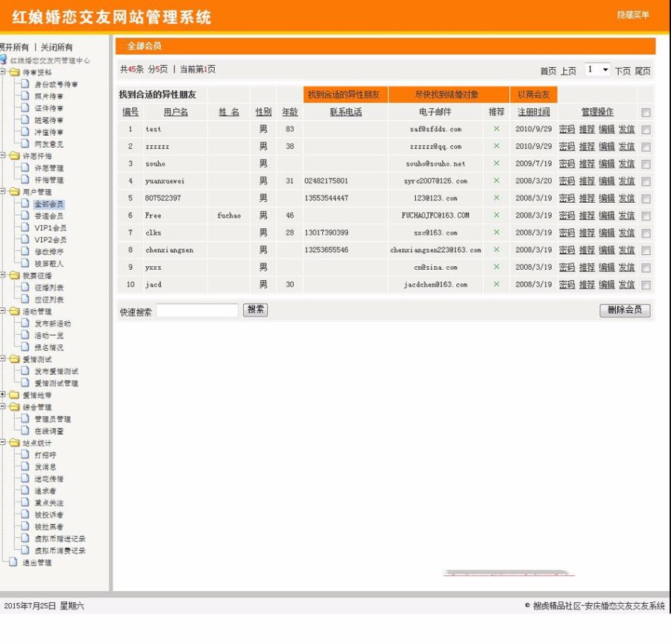Click the page icon beside 退出管理
The width and height of the screenshot is (671, 644).
click(13, 562)
